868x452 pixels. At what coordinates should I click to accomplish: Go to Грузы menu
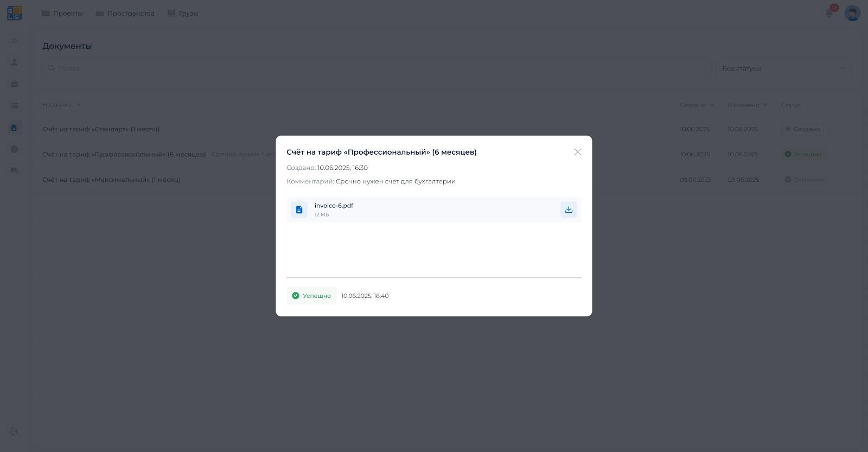(183, 13)
